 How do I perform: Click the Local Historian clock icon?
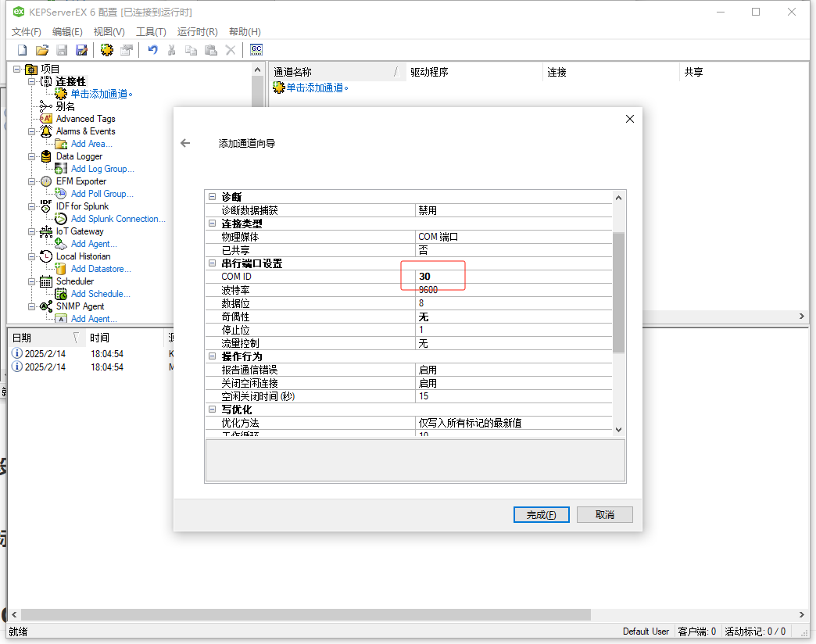point(46,256)
